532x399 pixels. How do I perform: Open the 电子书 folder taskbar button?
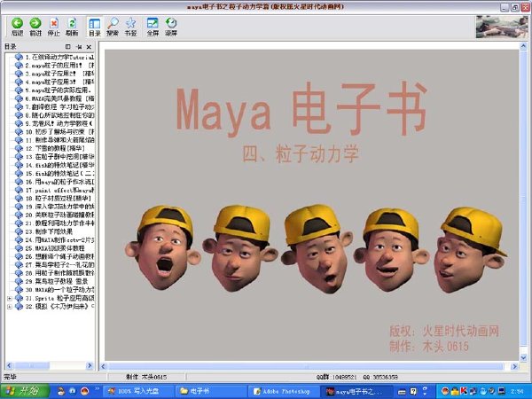click(x=210, y=391)
